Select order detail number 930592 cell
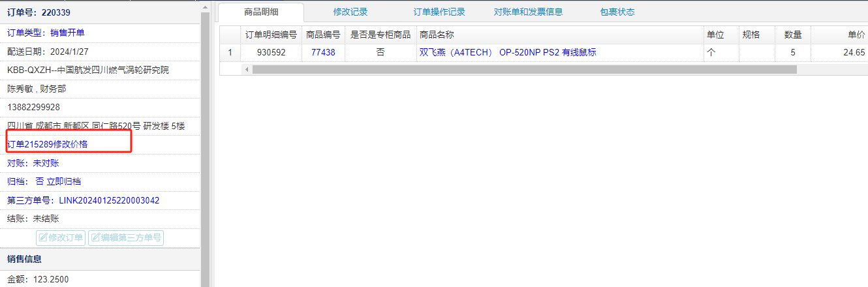 click(271, 52)
